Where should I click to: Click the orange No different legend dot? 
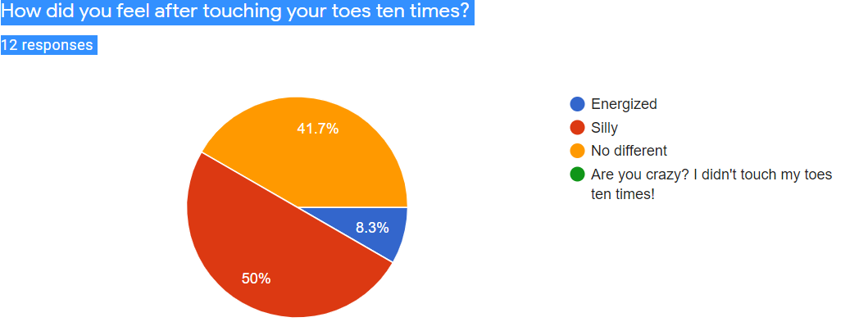pos(578,151)
